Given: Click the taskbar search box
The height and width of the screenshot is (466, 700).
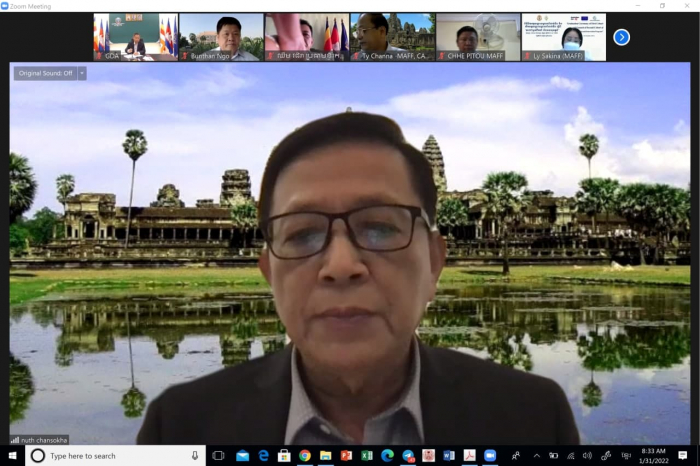Looking at the screenshot, I should (x=110, y=456).
